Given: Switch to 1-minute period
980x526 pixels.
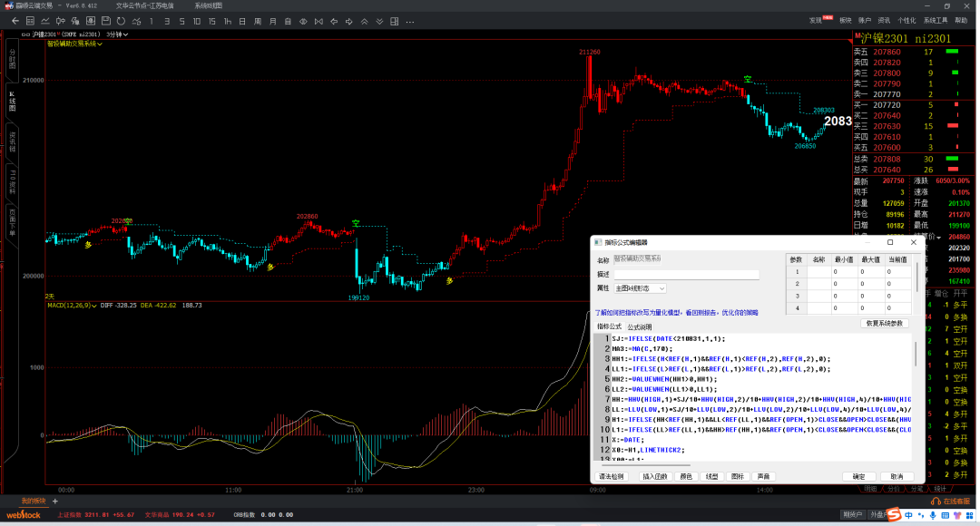Looking at the screenshot, I should point(152,21).
